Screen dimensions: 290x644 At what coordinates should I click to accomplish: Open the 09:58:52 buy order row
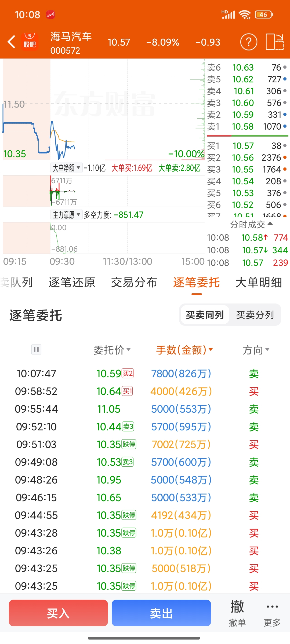[145, 391]
